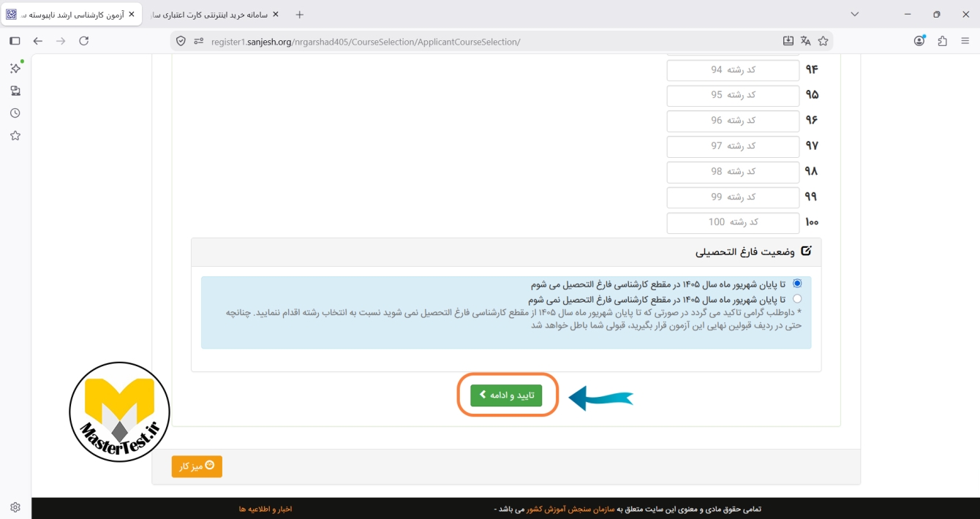Image resolution: width=980 pixels, height=519 pixels.
Task: Click row number ۱۰۰ label
Action: [x=812, y=223]
